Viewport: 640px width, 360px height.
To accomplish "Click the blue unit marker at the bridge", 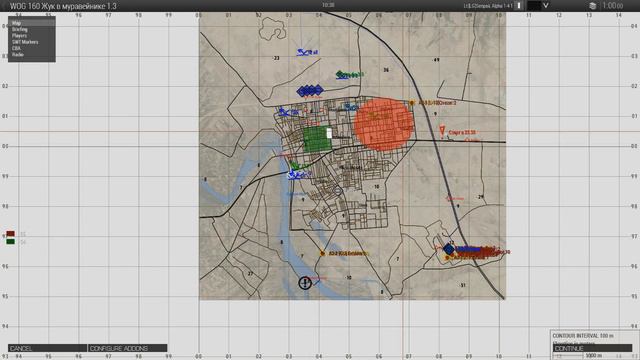I will click(293, 176).
